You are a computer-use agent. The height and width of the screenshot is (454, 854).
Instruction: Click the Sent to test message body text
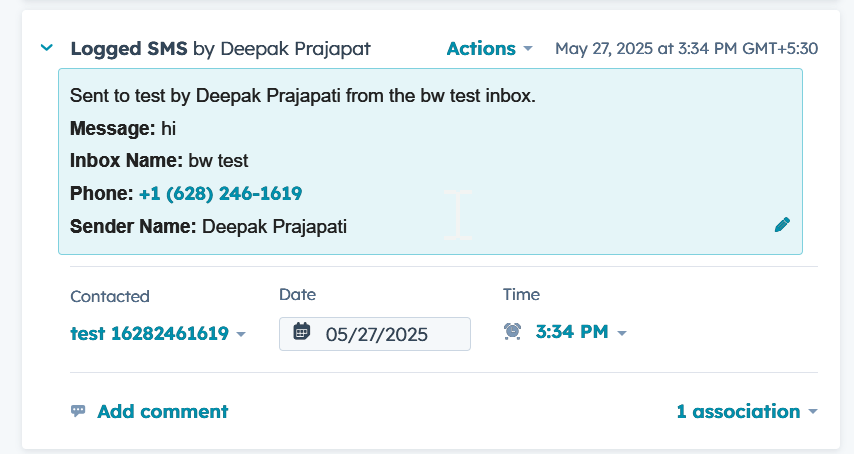[x=303, y=96]
